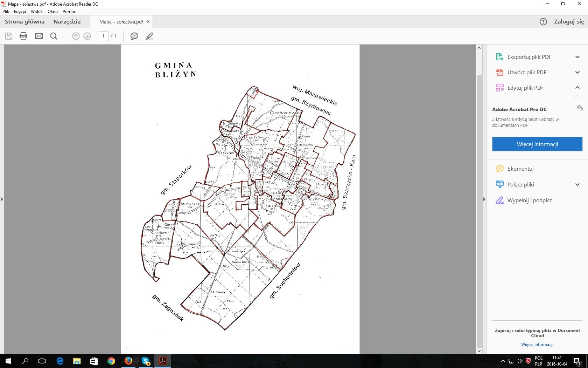Open Task View on taskbar
This screenshot has height=368, width=588.
(42, 361)
